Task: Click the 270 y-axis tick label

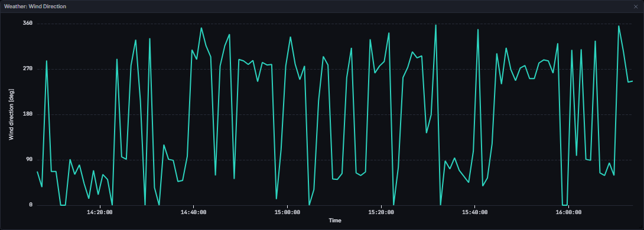Action: 28,69
